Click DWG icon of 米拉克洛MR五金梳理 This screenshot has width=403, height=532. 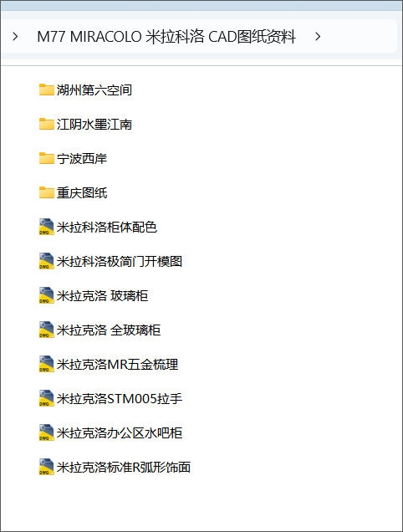pos(47,364)
